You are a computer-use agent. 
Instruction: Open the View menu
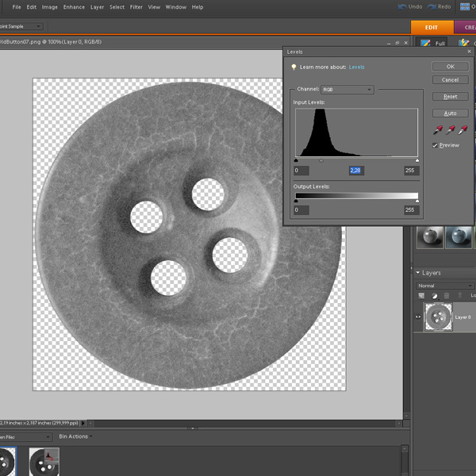coord(154,7)
